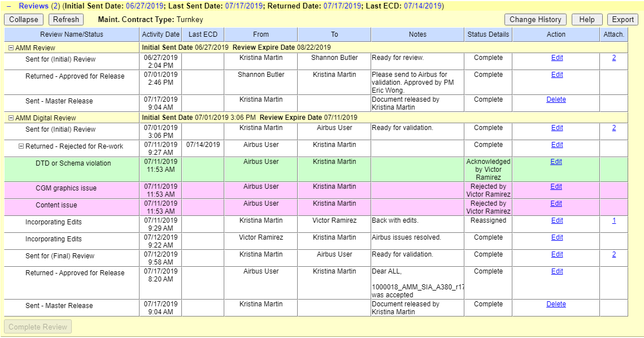Click the Attach. column header

614,34
